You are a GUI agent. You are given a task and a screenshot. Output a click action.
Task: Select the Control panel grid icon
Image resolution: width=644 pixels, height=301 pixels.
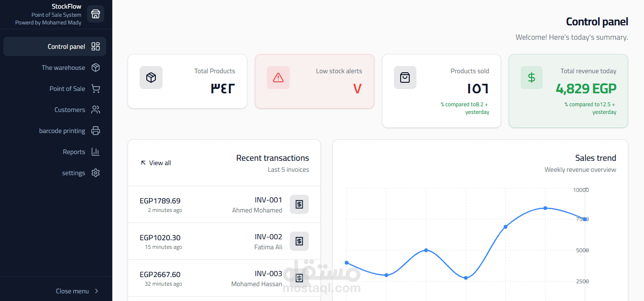95,46
